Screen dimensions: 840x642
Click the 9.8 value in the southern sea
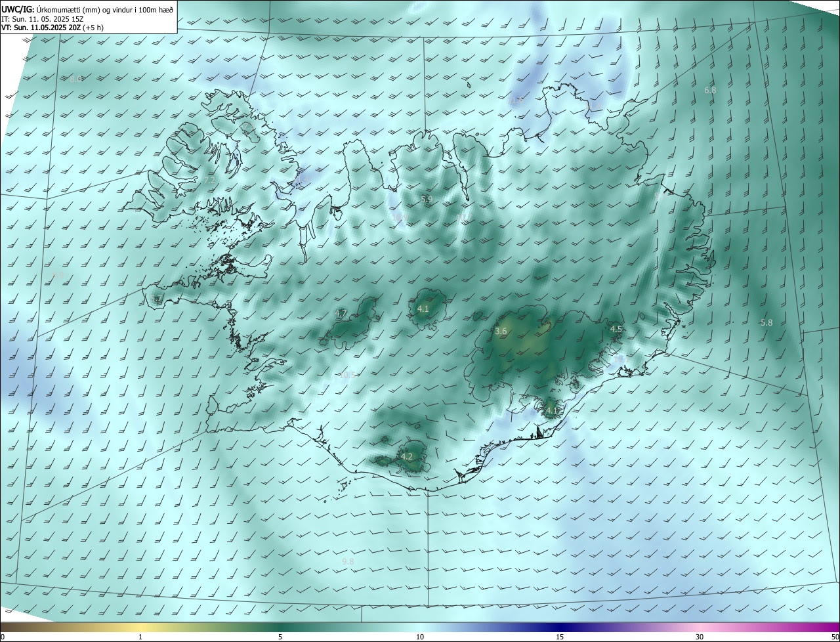[348, 561]
